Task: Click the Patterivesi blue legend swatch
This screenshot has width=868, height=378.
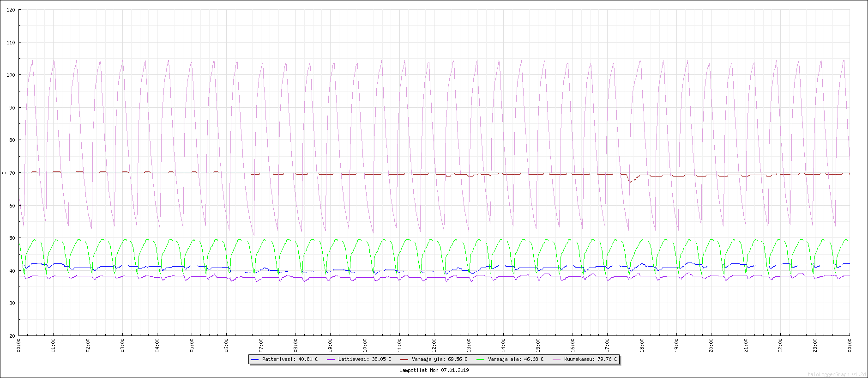Action: (x=254, y=359)
